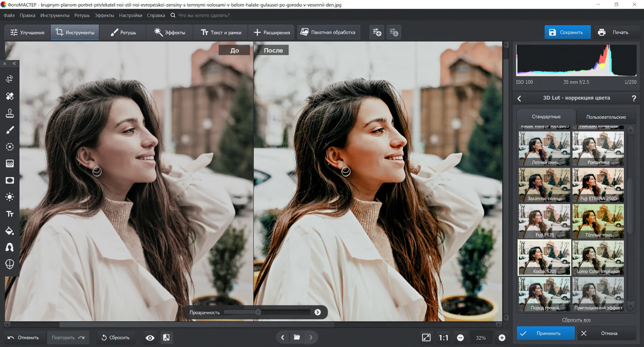
Task: Select the paint bucket fill tool
Action: (x=10, y=231)
